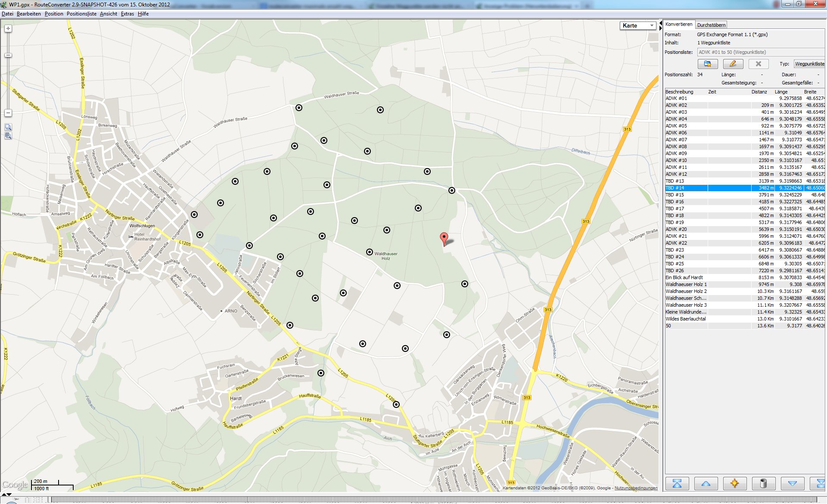The image size is (827, 504).
Task: Click the zoom-to-list magnifier icon
Action: pyautogui.click(x=8, y=136)
